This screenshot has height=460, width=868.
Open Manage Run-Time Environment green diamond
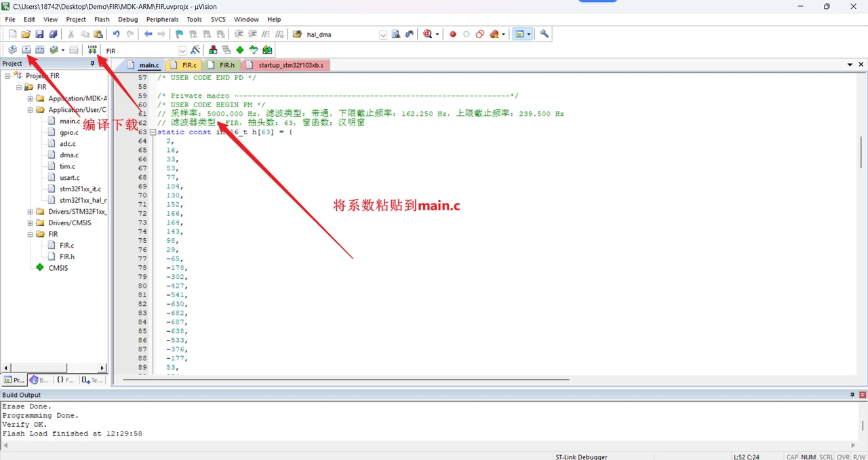(x=240, y=50)
